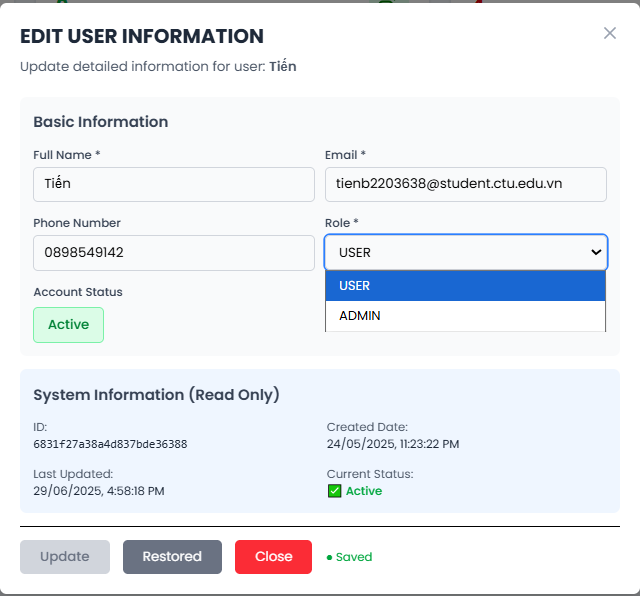
Task: Click the Account Status label
Action: point(78,292)
